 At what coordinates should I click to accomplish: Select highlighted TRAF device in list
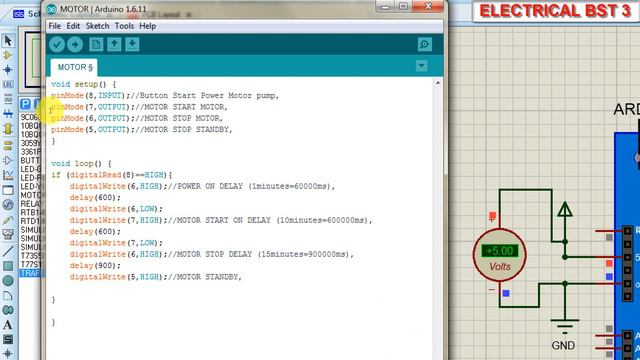point(31,273)
